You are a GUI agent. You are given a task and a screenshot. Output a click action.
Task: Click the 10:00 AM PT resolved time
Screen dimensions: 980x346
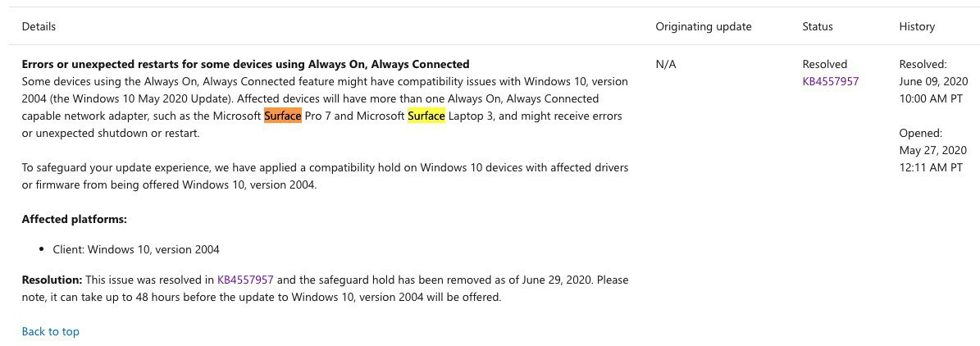point(931,98)
